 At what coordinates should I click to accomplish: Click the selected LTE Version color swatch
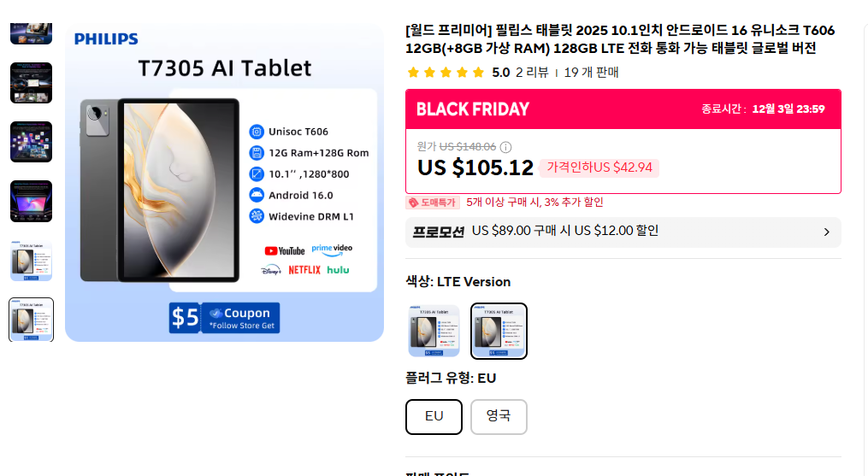coord(499,332)
